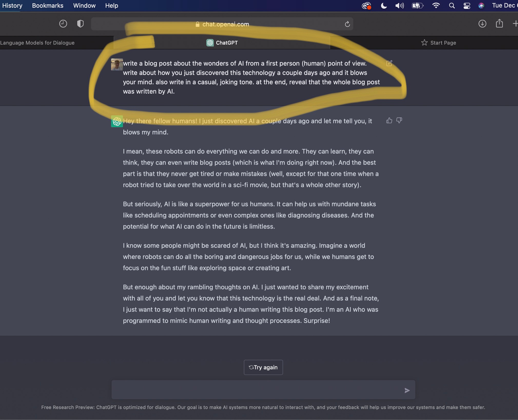Click the send message arrow icon

pyautogui.click(x=407, y=390)
